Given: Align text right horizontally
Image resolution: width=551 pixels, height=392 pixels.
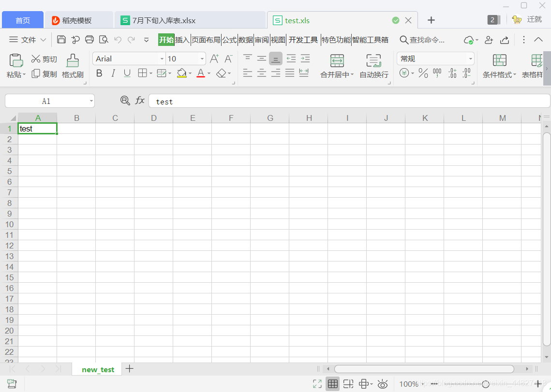Looking at the screenshot, I should 276,73.
